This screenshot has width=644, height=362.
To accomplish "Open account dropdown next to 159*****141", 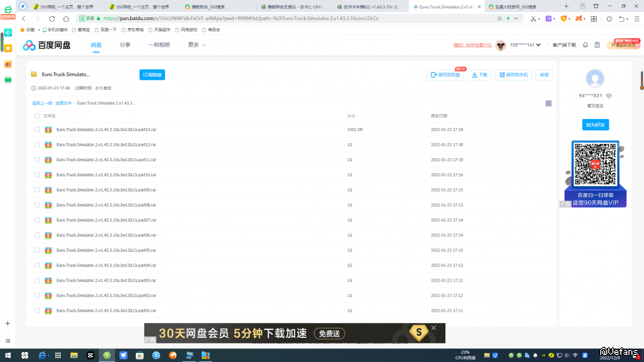I will (538, 45).
